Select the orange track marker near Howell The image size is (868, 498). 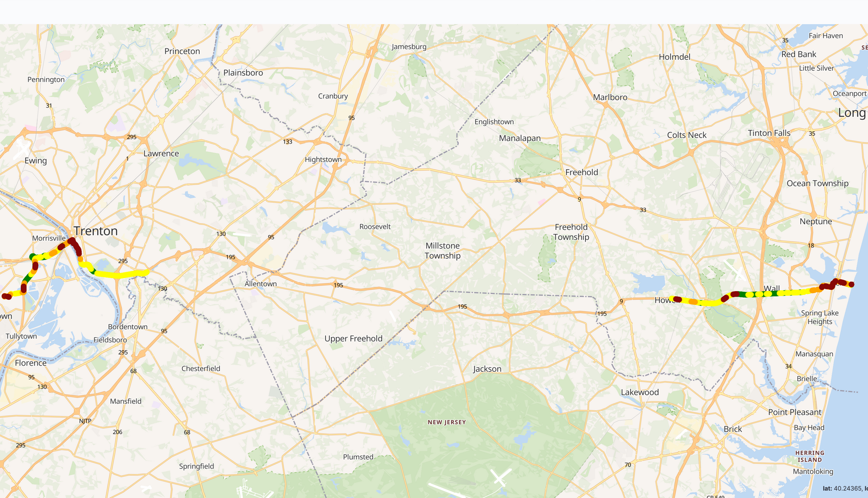693,301
